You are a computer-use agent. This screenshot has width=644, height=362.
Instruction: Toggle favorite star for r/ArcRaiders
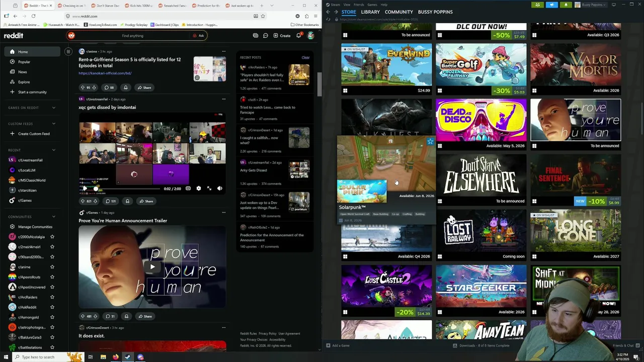[x=52, y=297]
